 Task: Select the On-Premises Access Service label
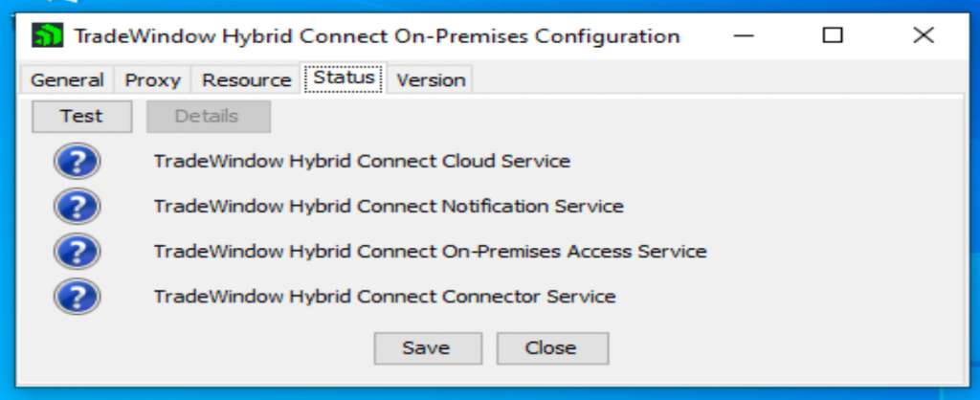[430, 252]
